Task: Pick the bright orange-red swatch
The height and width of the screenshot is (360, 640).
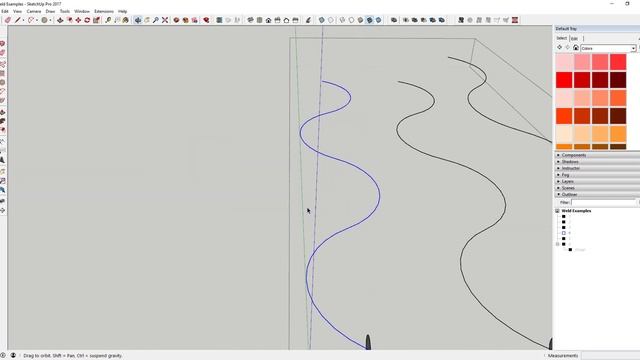Action: point(564,116)
